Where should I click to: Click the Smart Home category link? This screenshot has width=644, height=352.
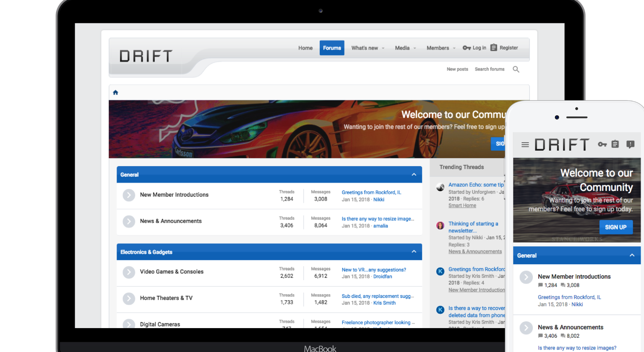point(462,206)
